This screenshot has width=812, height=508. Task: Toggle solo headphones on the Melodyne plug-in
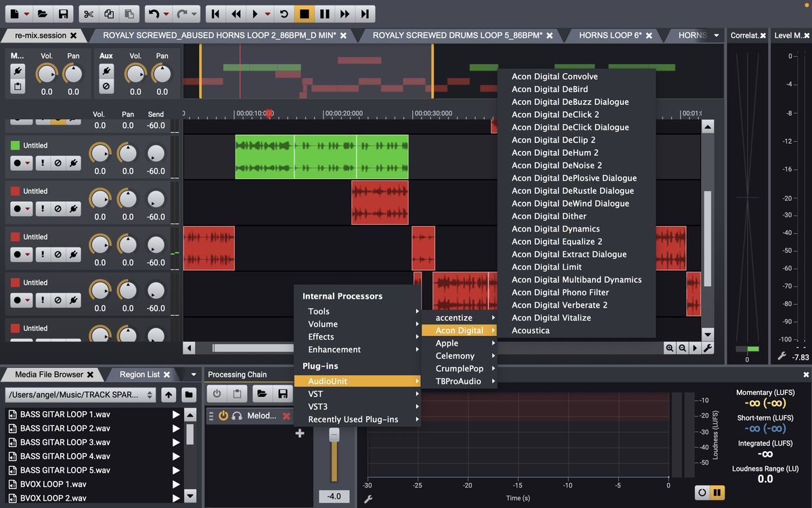pyautogui.click(x=237, y=416)
